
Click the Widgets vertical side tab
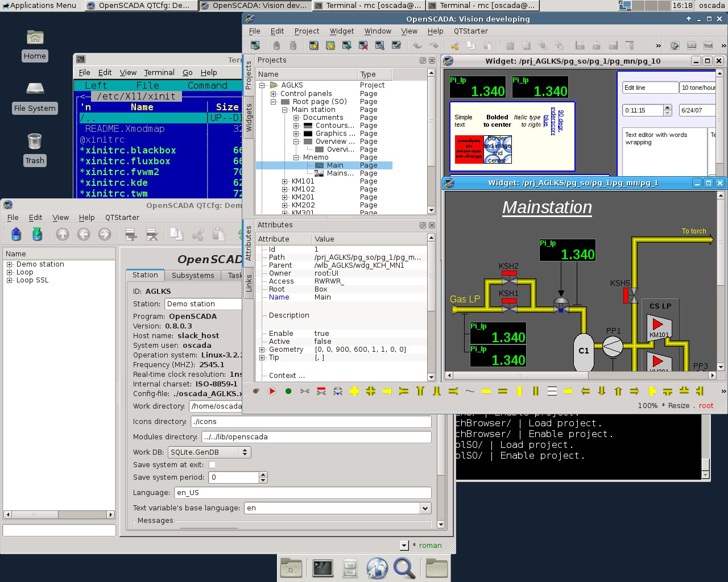point(249,118)
